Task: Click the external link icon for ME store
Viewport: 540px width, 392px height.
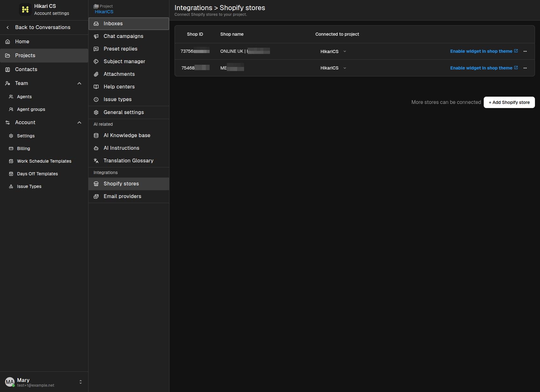Action: pos(516,68)
